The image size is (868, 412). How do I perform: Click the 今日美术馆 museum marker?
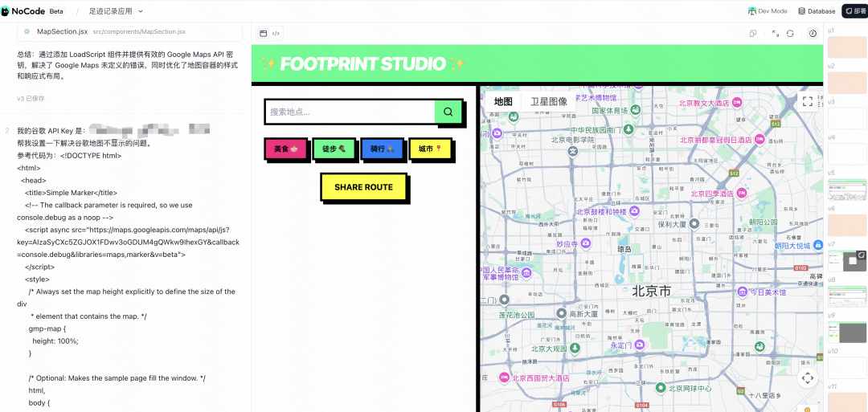point(742,292)
